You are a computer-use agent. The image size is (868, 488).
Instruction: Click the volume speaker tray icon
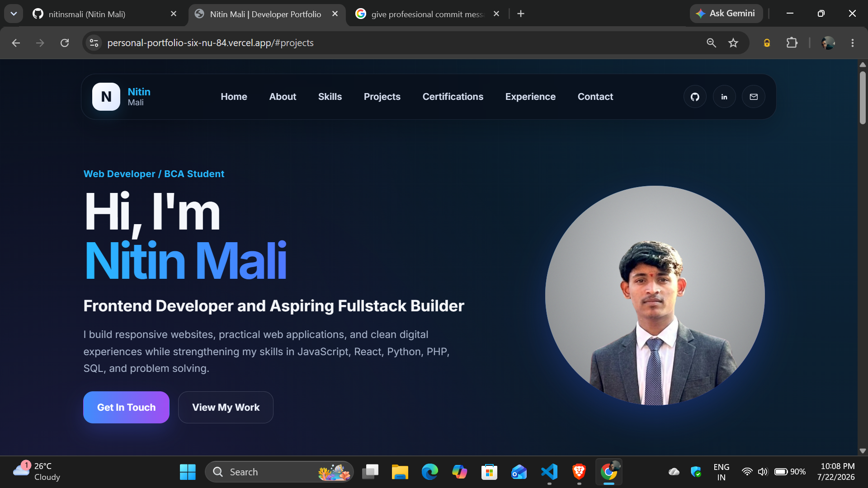coord(763,472)
